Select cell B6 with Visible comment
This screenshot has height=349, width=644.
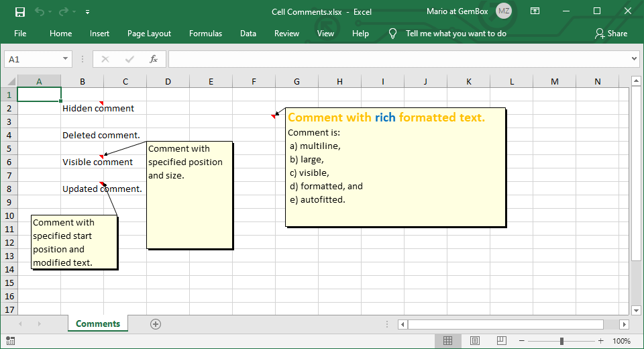[x=82, y=162]
